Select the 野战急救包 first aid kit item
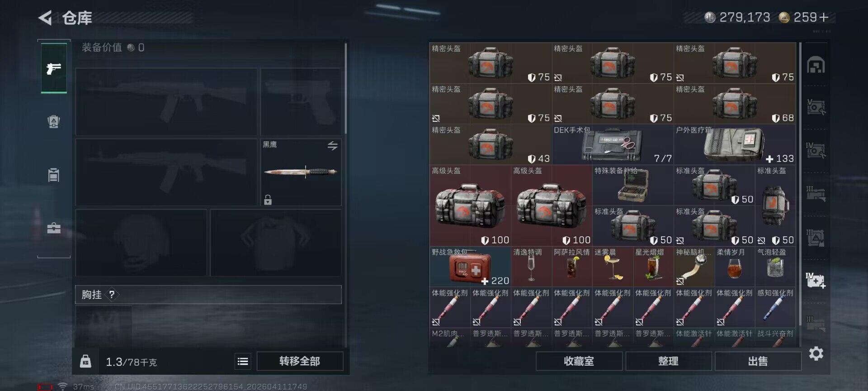The image size is (868, 391). click(x=470, y=267)
